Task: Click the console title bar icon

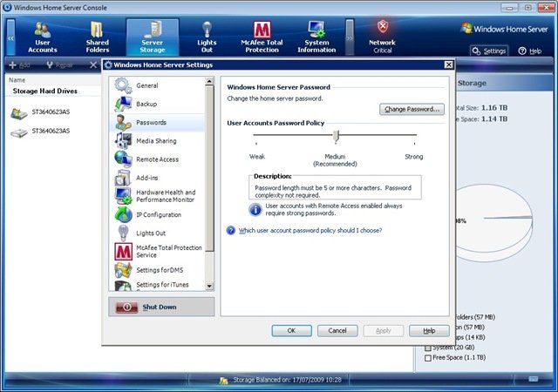Action: coord(7,8)
